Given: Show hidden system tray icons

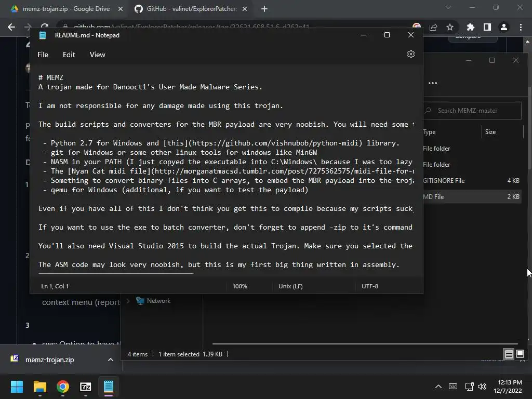Looking at the screenshot, I should coord(438,387).
